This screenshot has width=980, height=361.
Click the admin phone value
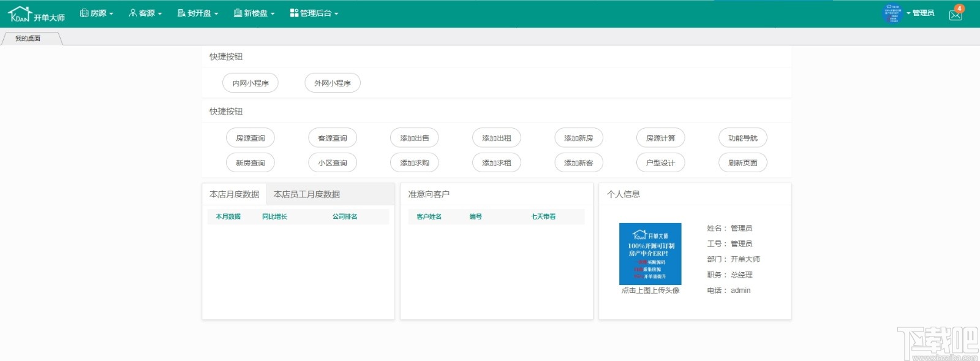(741, 291)
